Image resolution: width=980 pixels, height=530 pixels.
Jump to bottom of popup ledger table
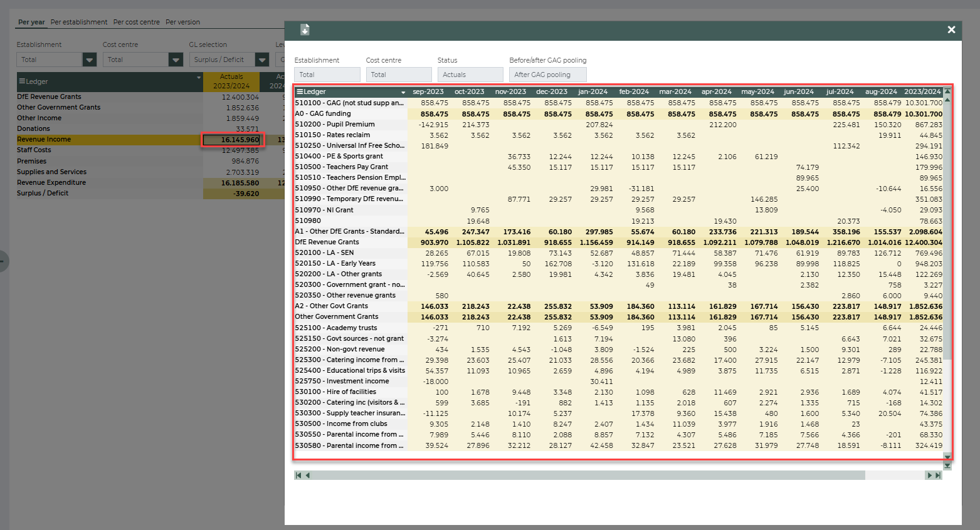click(x=947, y=465)
